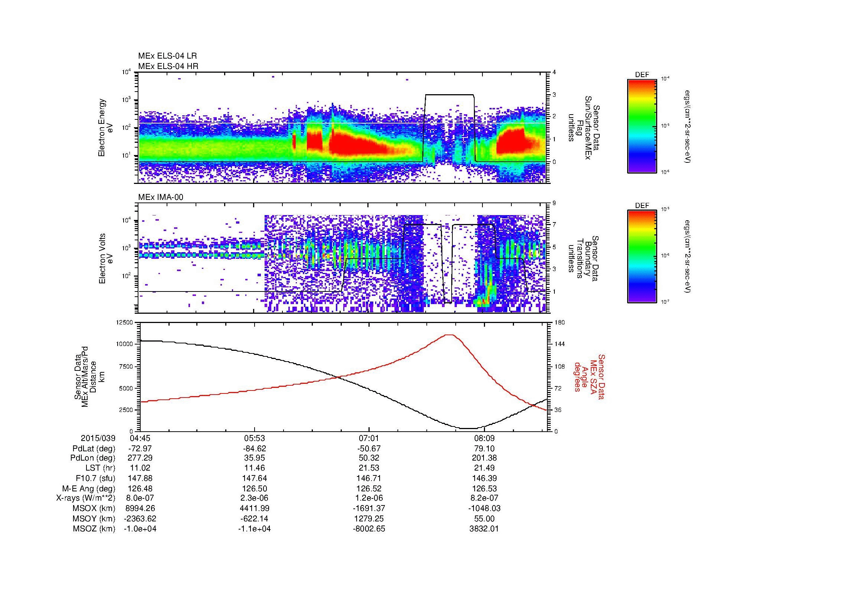Click the X-rays value '8.2e-07'

click(484, 498)
